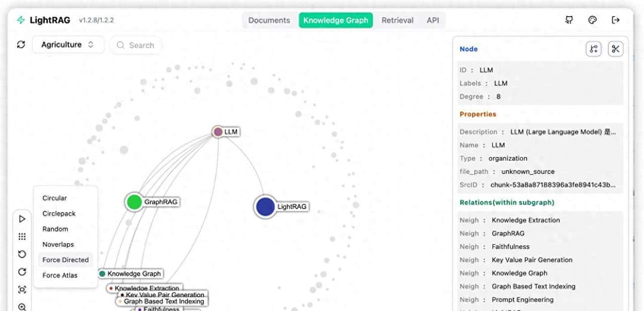Click neighbor GraphRAG in relations list

(x=508, y=233)
